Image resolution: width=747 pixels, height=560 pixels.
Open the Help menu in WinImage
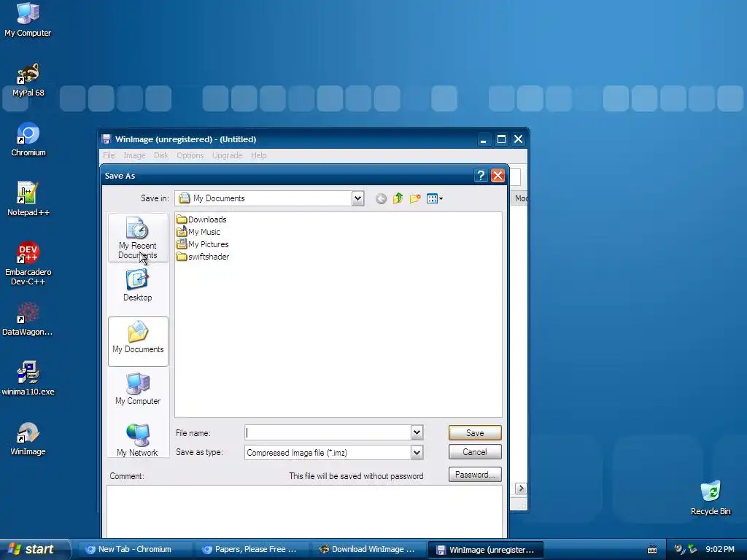(259, 155)
